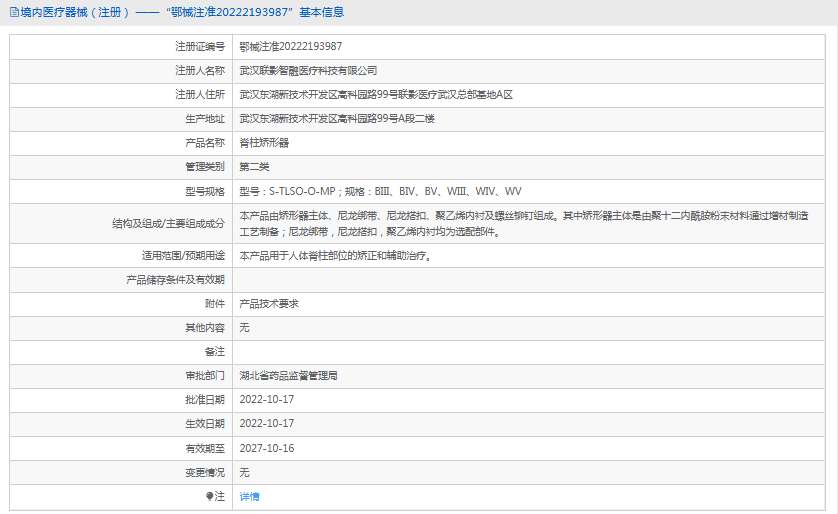Click the 注册证编号 label cell
This screenshot has width=838, height=514.
[x=200, y=46]
